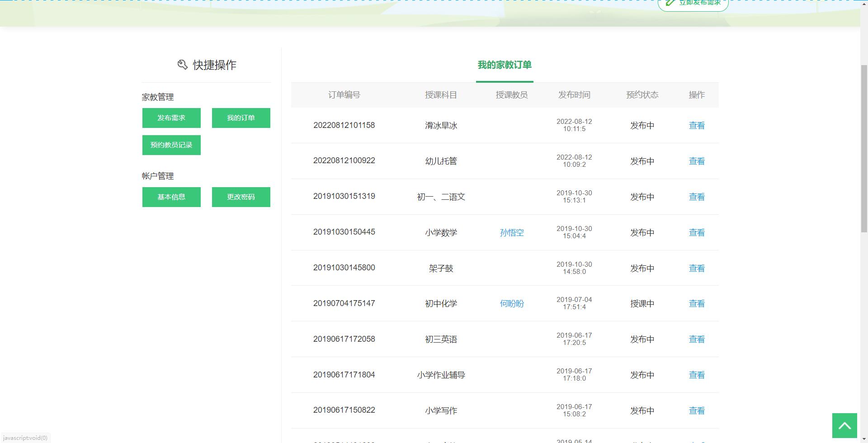This screenshot has width=868, height=443.
Task: Open tutor profile 孙悟空
Action: (x=512, y=233)
